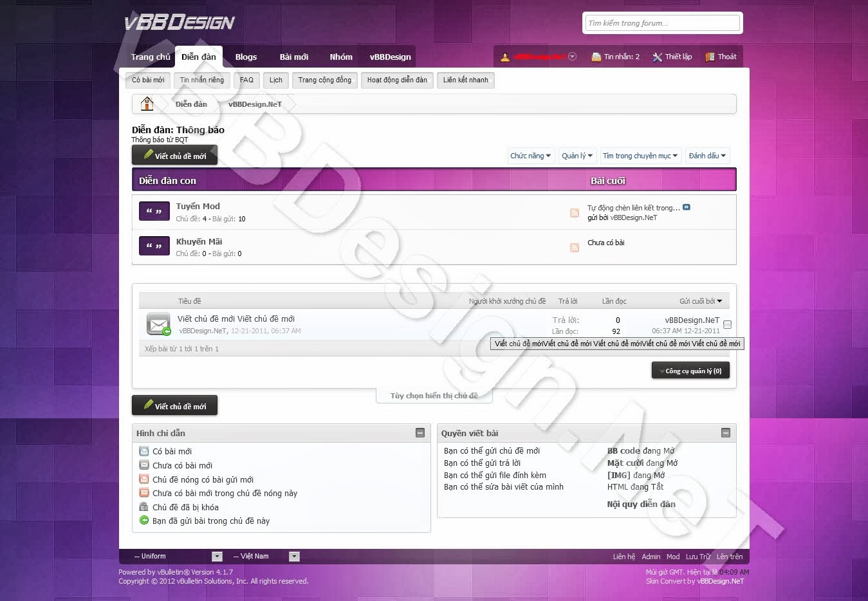Open Tùy chọn hiển thị chủ đề

pos(434,396)
